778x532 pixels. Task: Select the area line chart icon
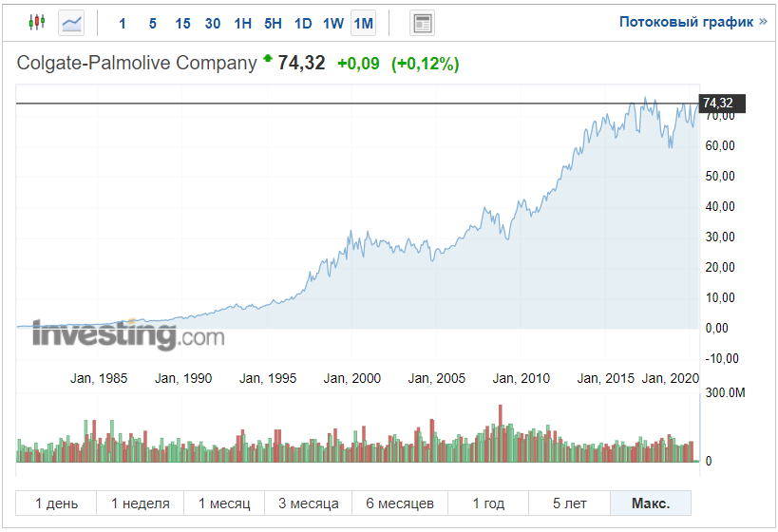tap(71, 22)
